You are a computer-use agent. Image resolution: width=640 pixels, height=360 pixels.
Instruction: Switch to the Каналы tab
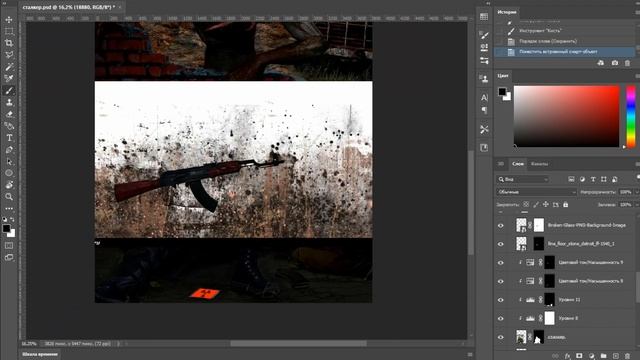tap(539, 164)
